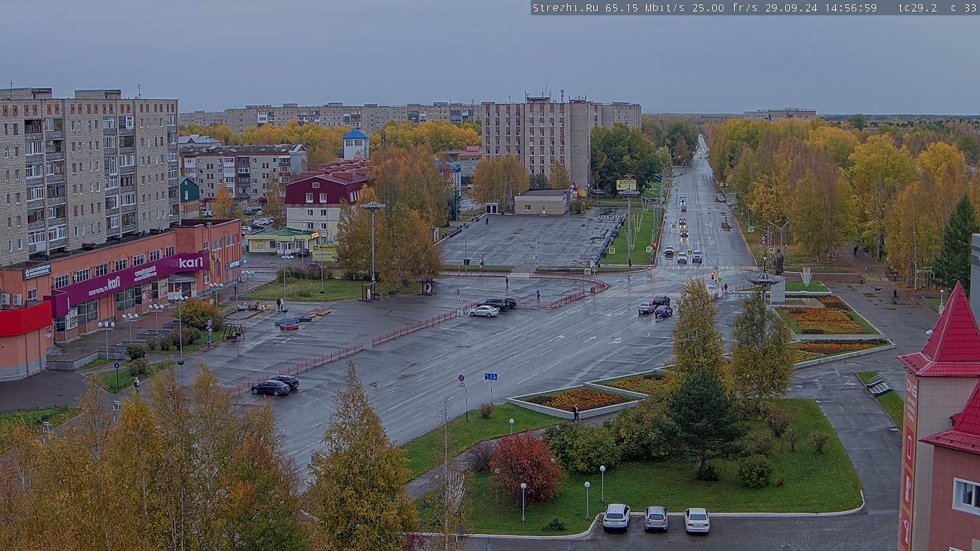Select the 65.15 Mbit/s bitrate readout
This screenshot has width=980, height=551.
click(646, 8)
